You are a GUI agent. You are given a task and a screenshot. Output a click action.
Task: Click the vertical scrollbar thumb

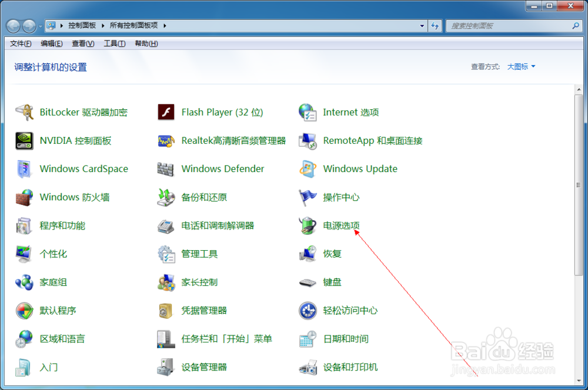click(x=579, y=185)
